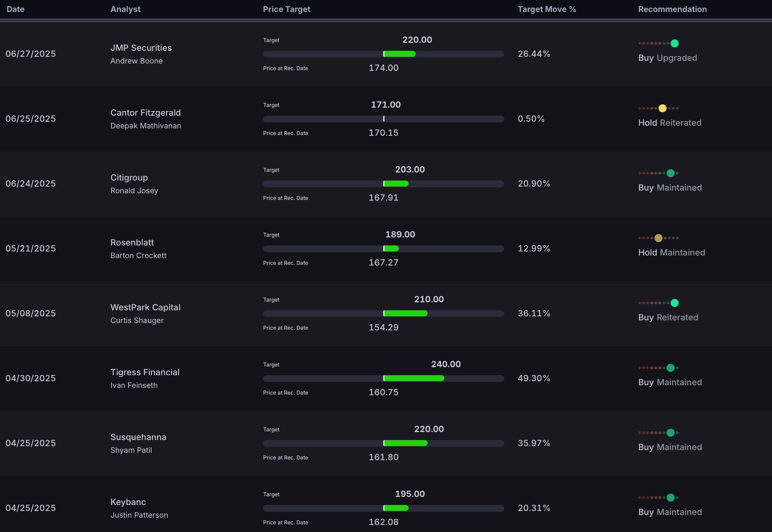The image size is (772, 532).
Task: Click the Buy Reiterated recommendation text
Action: 668,318
